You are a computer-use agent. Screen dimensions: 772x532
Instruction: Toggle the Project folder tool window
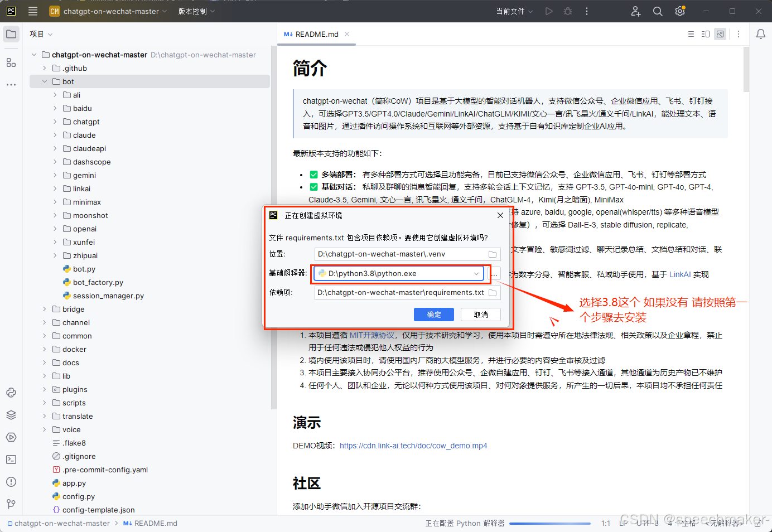[x=11, y=34]
